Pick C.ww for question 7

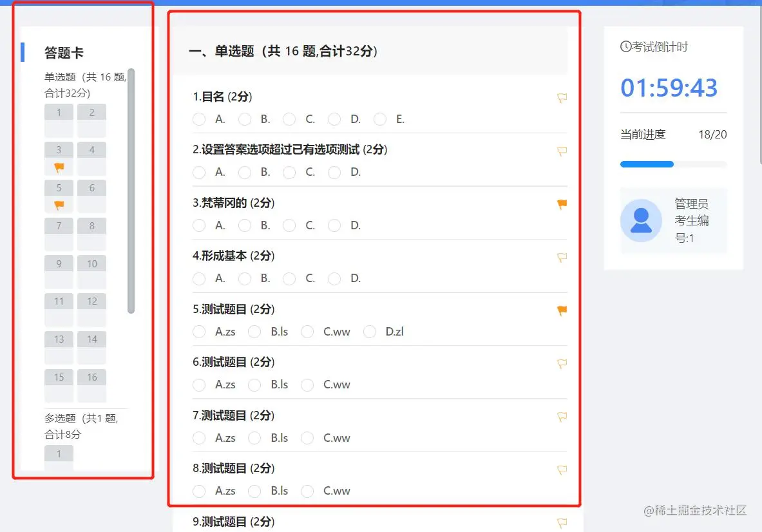(x=307, y=438)
